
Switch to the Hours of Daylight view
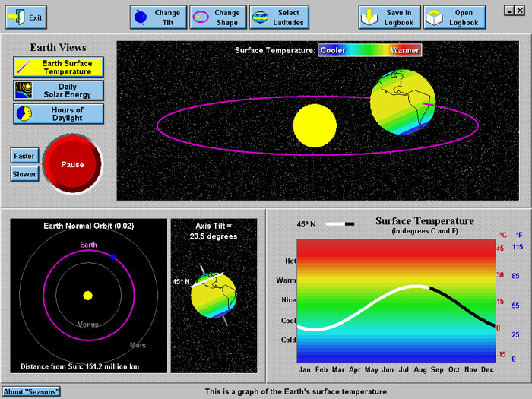[x=59, y=114]
